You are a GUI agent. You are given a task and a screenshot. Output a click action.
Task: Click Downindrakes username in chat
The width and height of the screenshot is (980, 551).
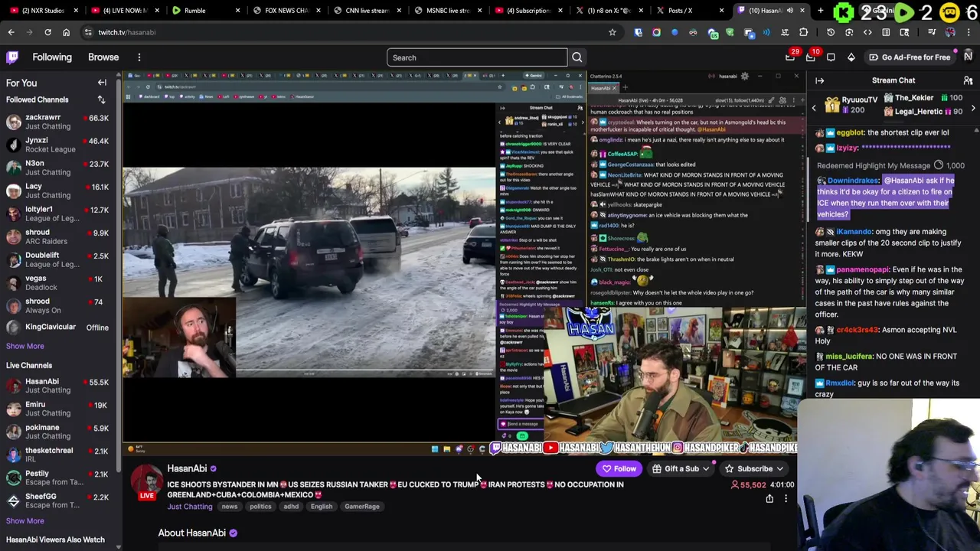(x=853, y=181)
